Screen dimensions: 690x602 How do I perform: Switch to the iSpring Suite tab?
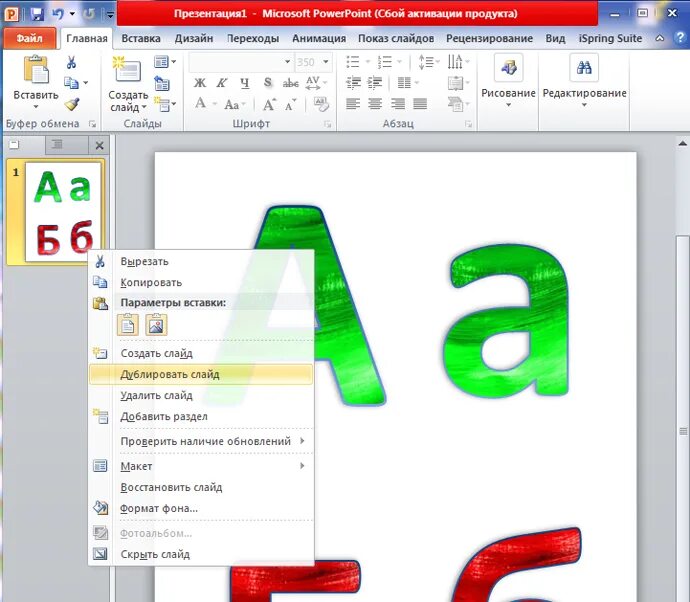610,39
